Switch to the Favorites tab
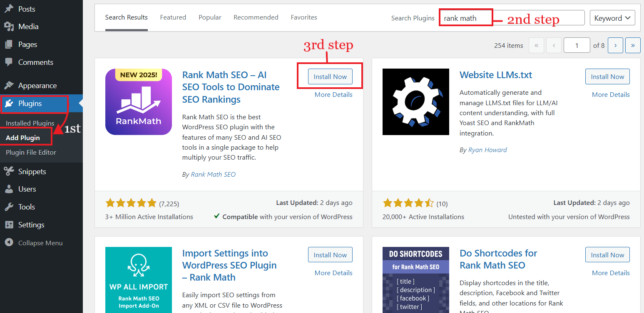644x313 pixels. click(x=304, y=17)
